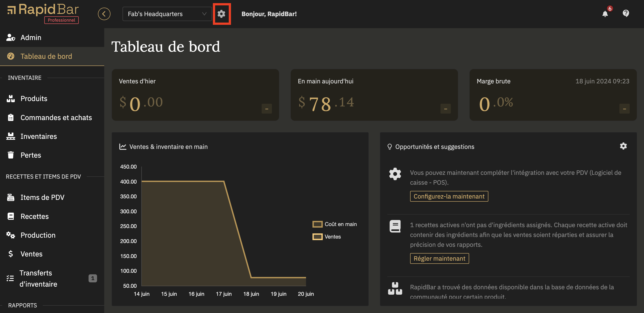
Task: Open Pertes menu item
Action: (x=52, y=155)
